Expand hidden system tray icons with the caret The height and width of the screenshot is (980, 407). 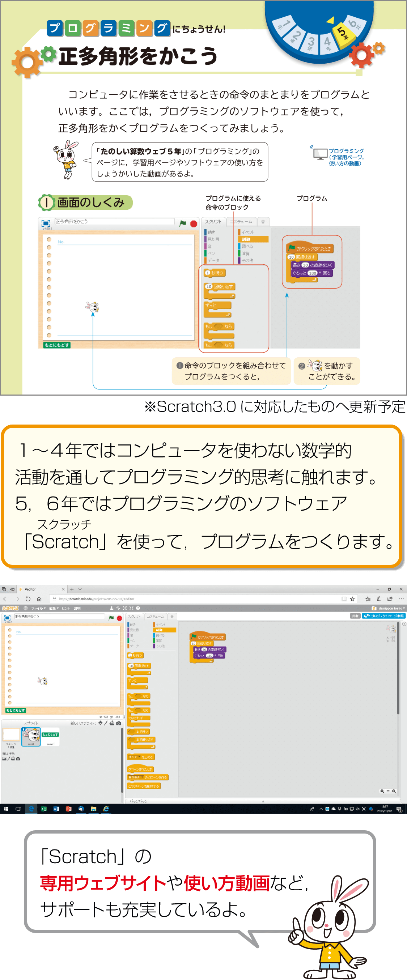[321, 809]
